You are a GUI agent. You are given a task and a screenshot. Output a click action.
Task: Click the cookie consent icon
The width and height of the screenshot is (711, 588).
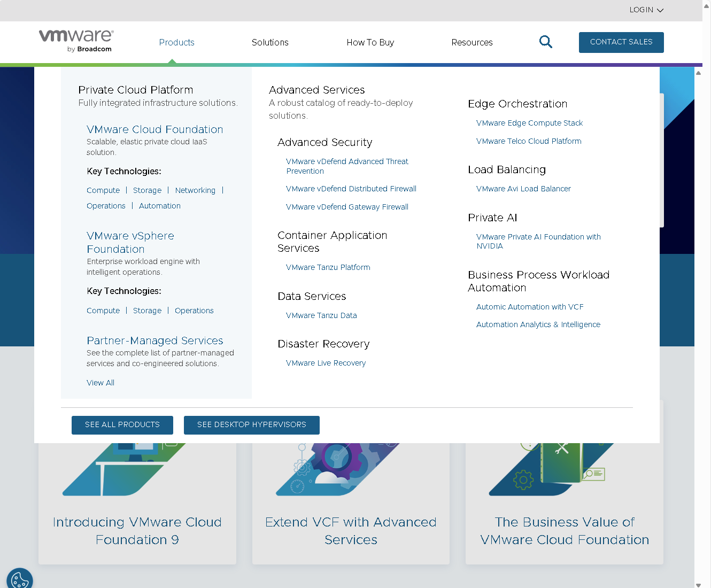[20, 579]
